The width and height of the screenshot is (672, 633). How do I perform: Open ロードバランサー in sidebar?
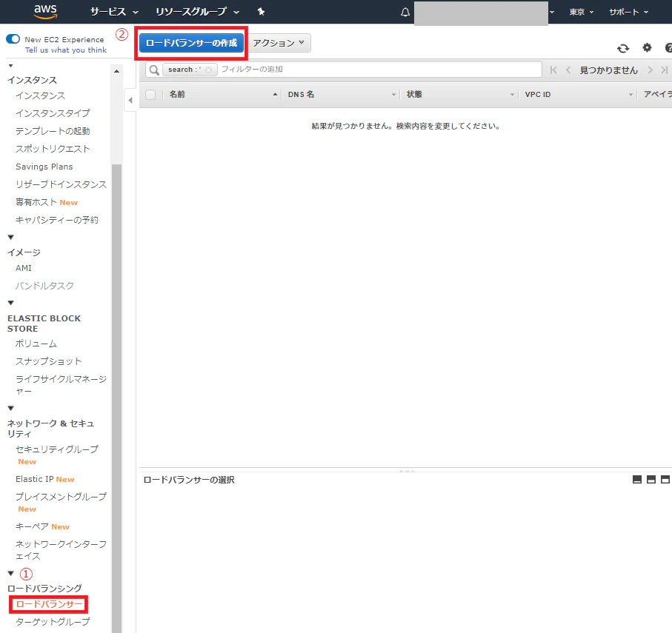pyautogui.click(x=49, y=604)
